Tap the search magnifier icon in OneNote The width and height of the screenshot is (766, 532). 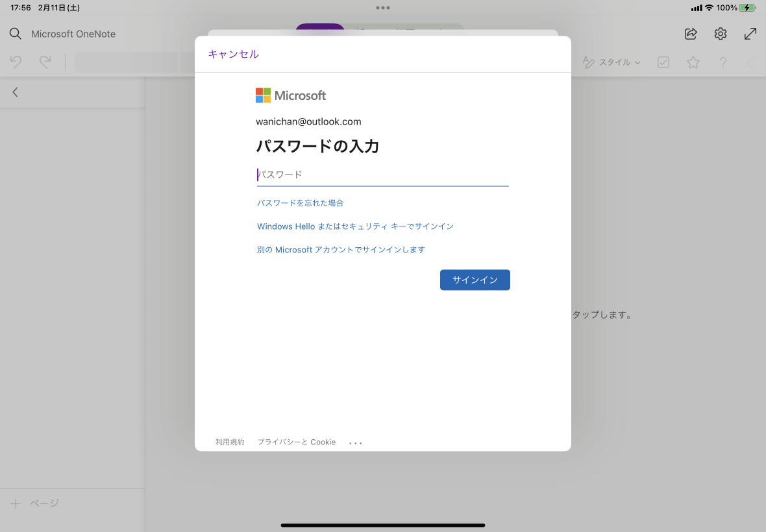pyautogui.click(x=15, y=34)
